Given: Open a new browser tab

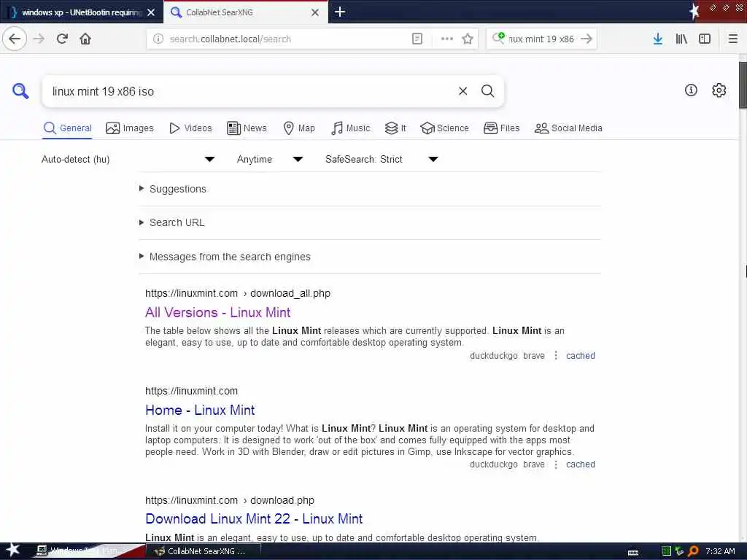Looking at the screenshot, I should pyautogui.click(x=340, y=12).
